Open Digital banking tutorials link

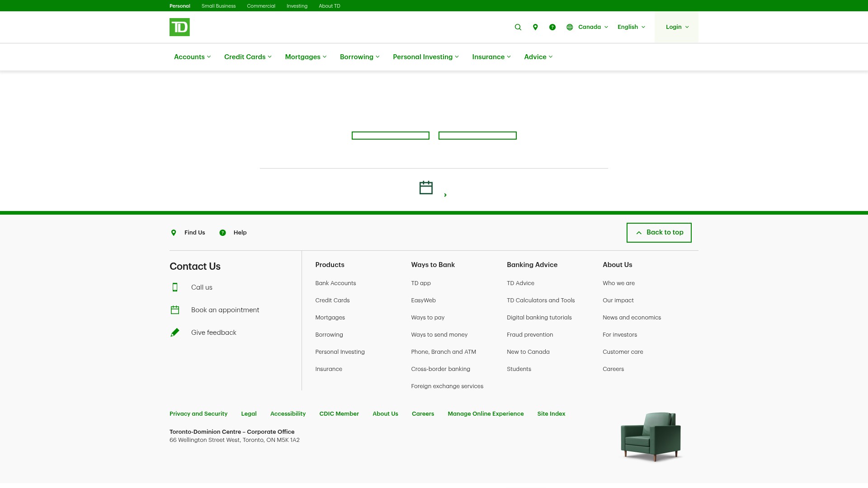tap(539, 318)
